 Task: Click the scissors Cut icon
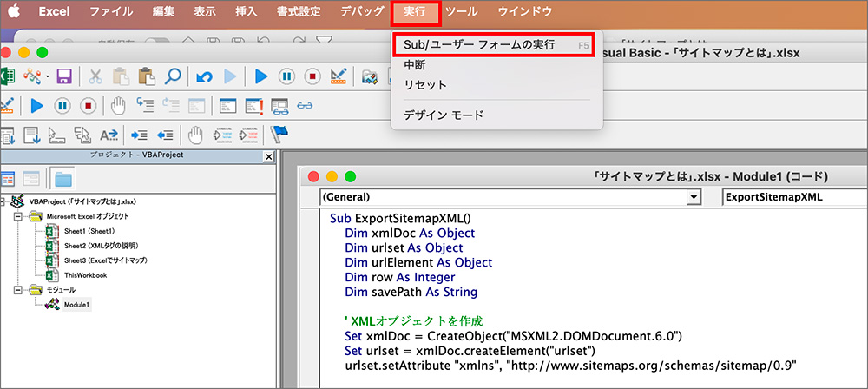(95, 76)
